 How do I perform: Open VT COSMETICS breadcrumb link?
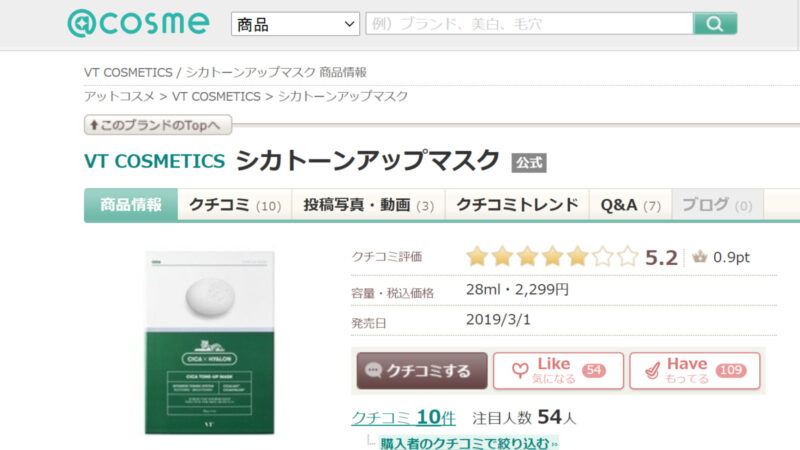point(216,96)
